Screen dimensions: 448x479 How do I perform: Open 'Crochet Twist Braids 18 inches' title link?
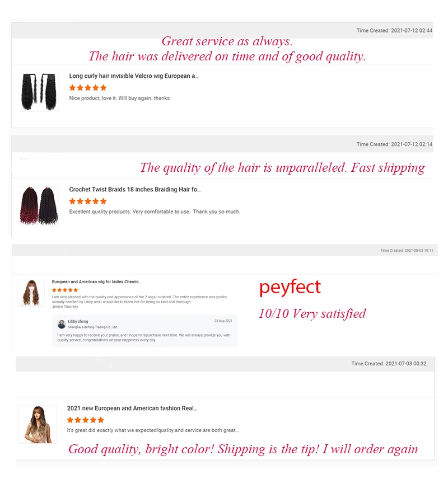click(x=135, y=189)
